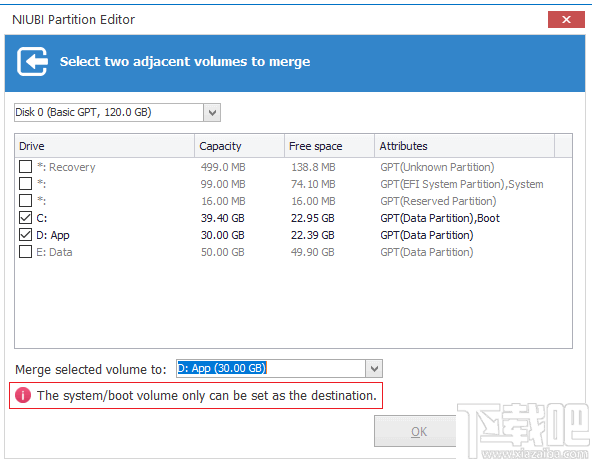Click the D: App (30.00 GB) destination field
The image size is (592, 459).
[x=279, y=368]
